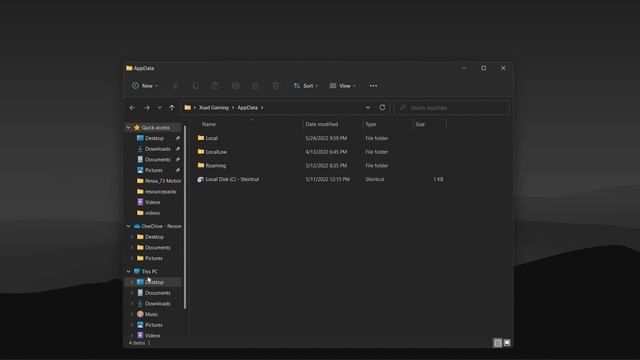Sort by the Date modified column header
The width and height of the screenshot is (640, 360).
pyautogui.click(x=322, y=124)
